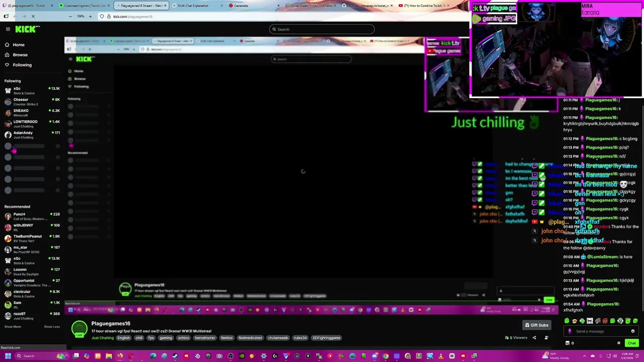Image resolution: width=644 pixels, height=362 pixels.
Task: Select the English tag
Action: tap(124, 338)
